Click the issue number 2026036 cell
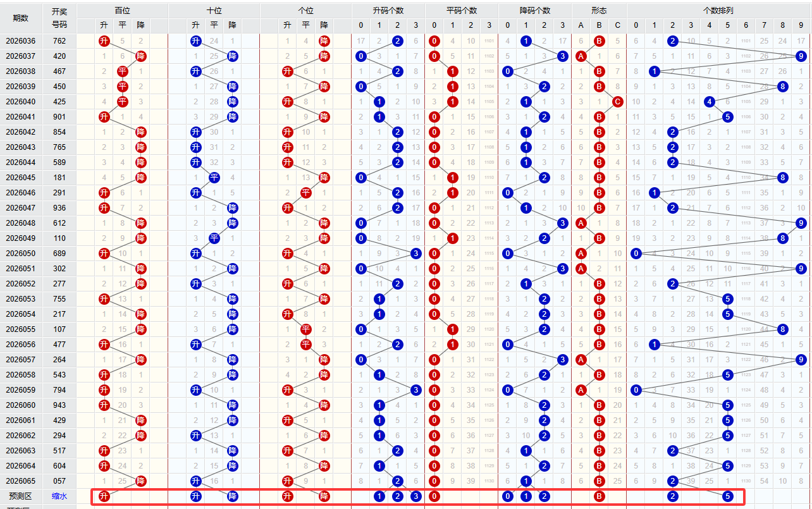This screenshot has width=812, height=509. [20, 41]
